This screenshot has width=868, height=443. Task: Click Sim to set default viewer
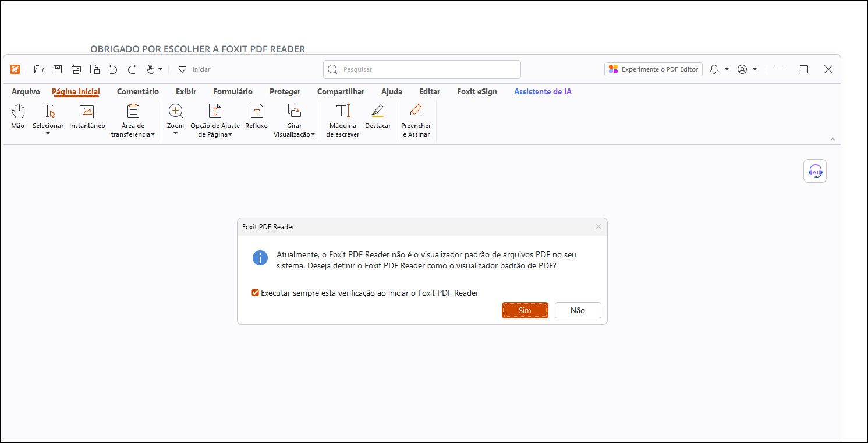(525, 310)
